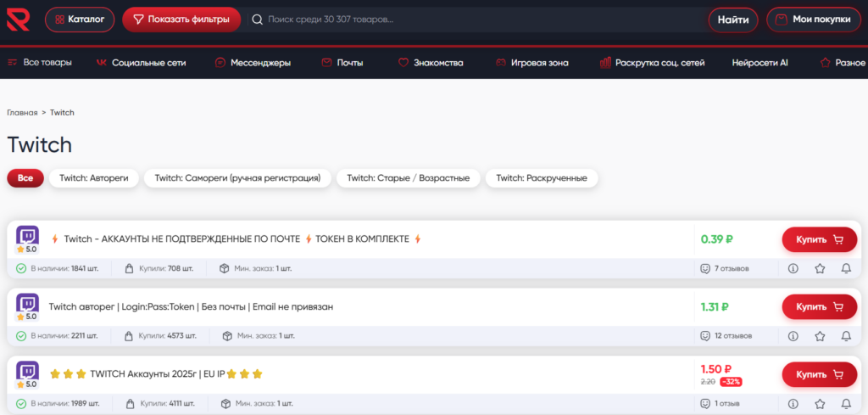Open Мессенджеры category
The height and width of the screenshot is (415, 868).
coord(253,63)
